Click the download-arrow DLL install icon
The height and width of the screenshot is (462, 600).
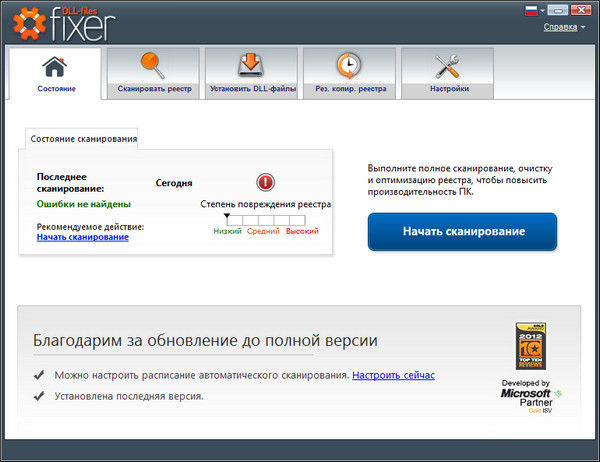coord(251,65)
